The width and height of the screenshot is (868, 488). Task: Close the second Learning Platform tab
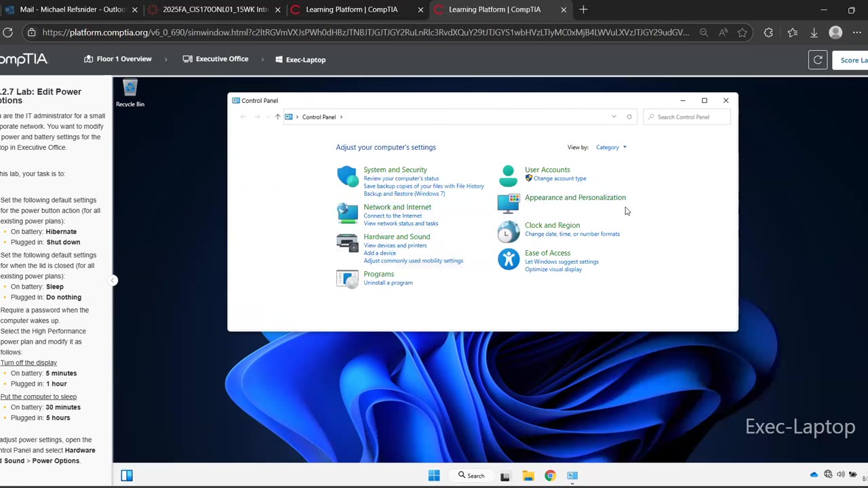click(564, 9)
